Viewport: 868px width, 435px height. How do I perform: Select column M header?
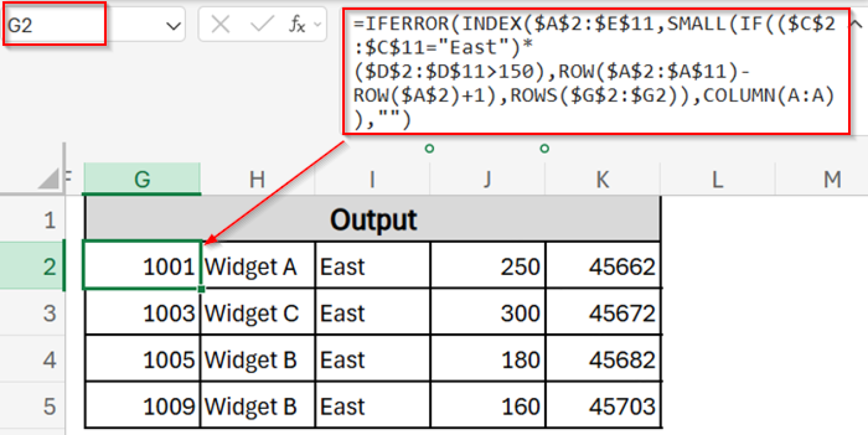[x=832, y=179]
